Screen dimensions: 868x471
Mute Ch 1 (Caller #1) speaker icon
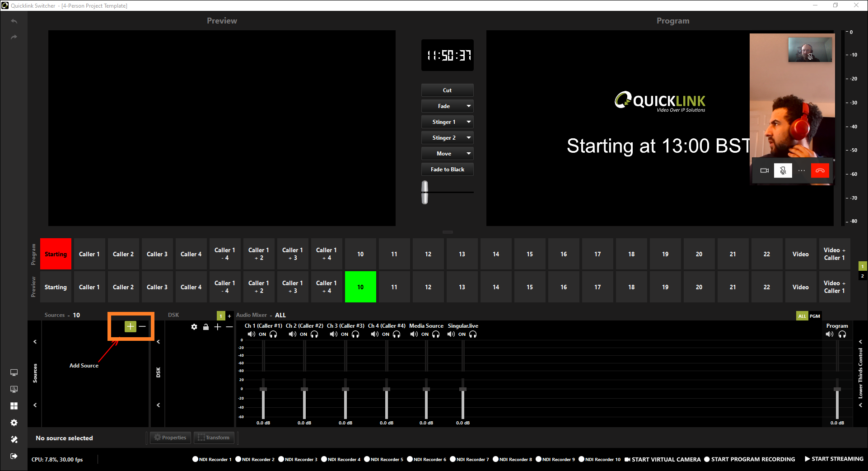tap(252, 334)
